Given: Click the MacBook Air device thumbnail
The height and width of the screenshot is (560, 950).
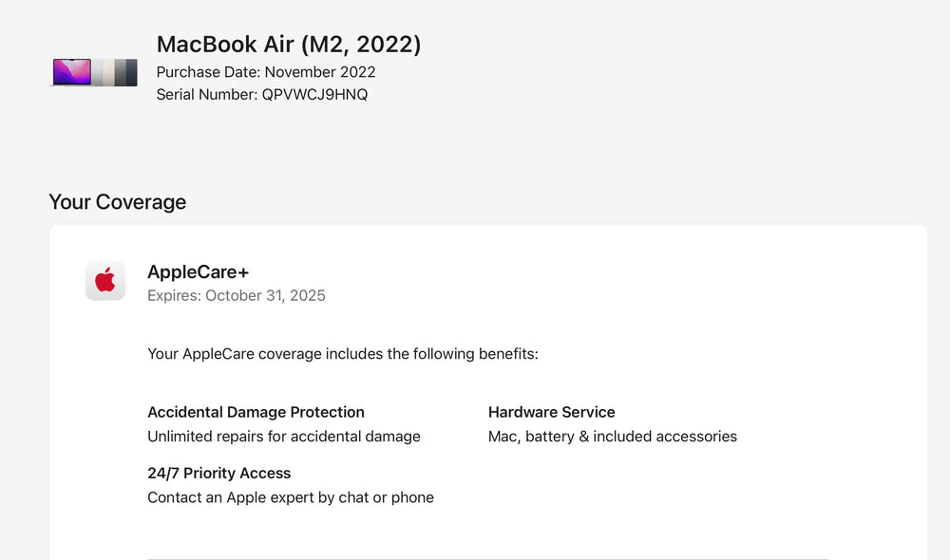Looking at the screenshot, I should (x=95, y=72).
